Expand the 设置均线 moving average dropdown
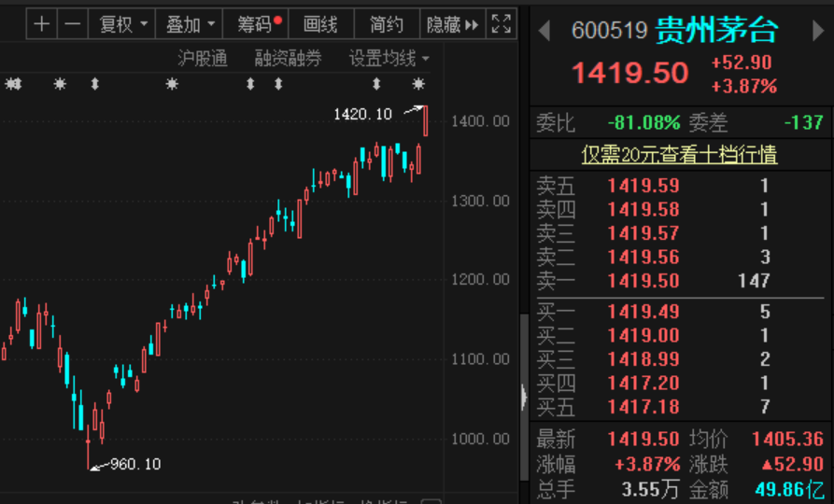This screenshot has height=504, width=834. point(389,58)
